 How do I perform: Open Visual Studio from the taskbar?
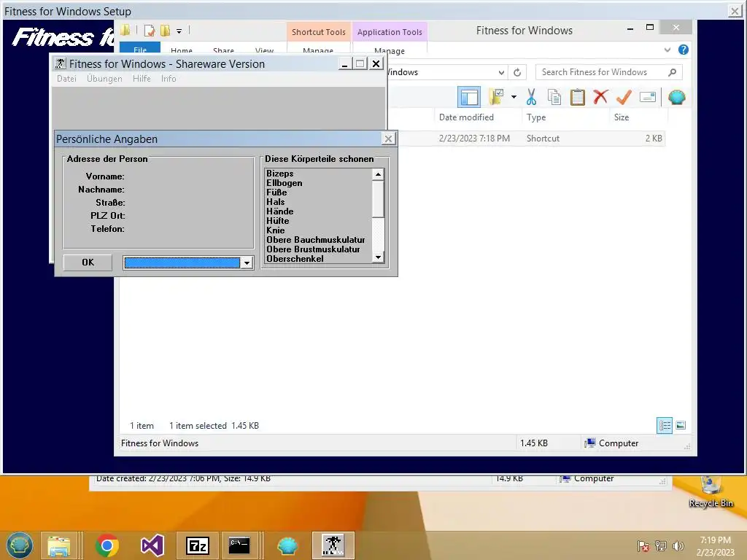point(152,545)
